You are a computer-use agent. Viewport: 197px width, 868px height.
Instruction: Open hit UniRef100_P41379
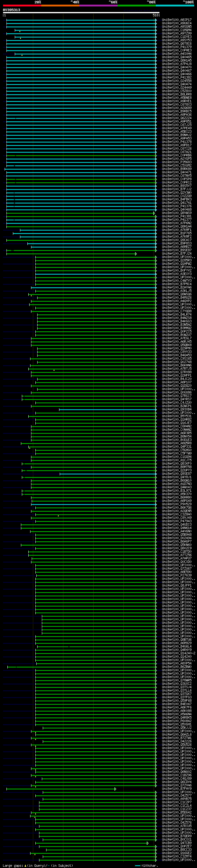tap(177, 47)
